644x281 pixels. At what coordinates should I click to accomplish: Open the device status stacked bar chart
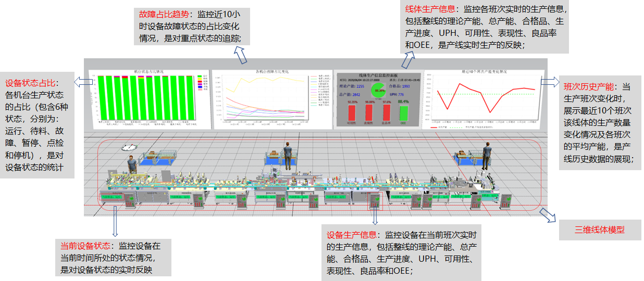(x=148, y=98)
